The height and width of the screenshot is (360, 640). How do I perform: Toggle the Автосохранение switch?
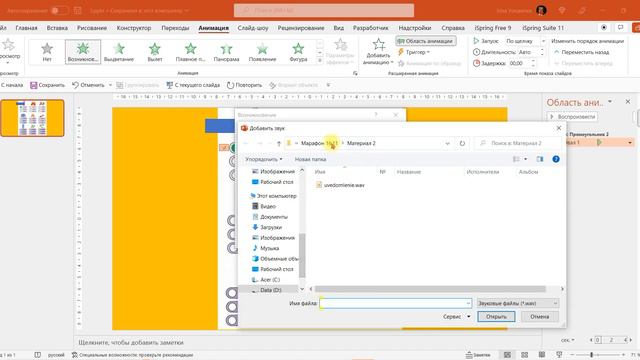pos(59,10)
